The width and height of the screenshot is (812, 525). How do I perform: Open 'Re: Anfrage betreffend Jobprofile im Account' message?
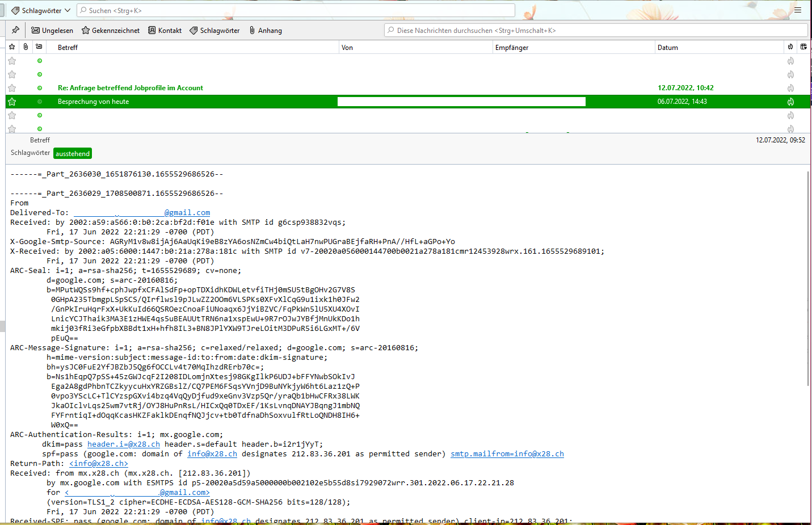131,88
